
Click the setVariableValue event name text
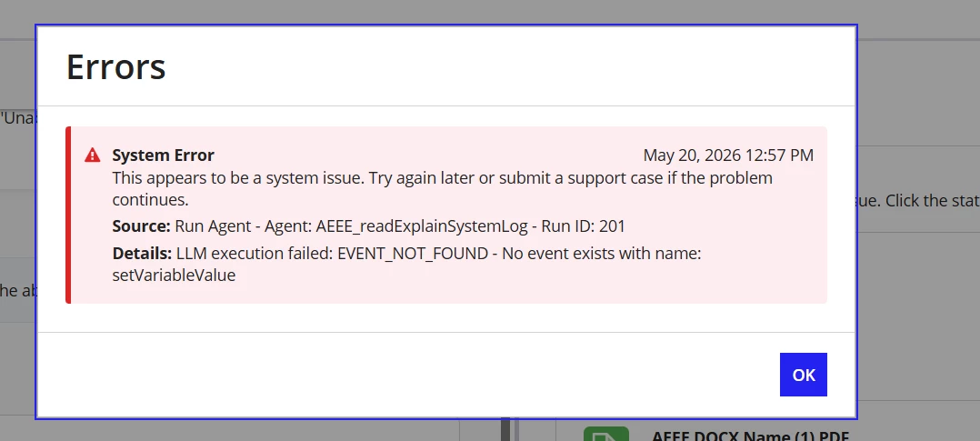(174, 276)
